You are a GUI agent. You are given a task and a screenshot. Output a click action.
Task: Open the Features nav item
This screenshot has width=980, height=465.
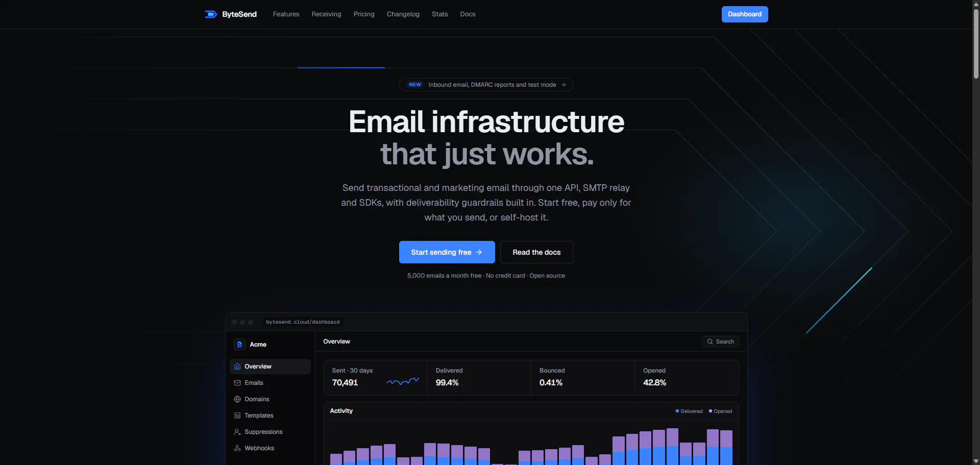pyautogui.click(x=286, y=14)
